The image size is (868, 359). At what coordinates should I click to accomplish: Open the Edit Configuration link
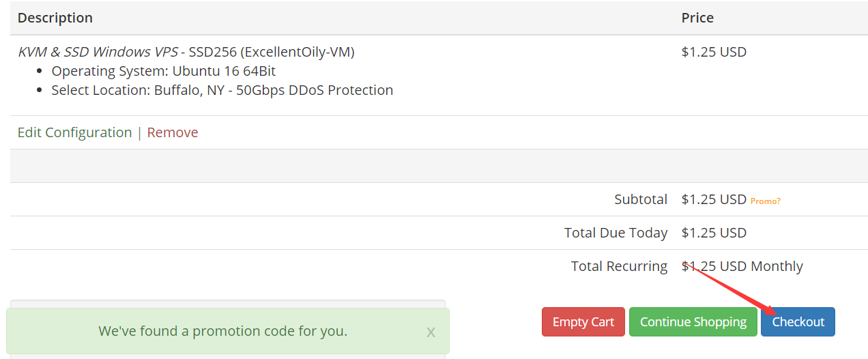74,132
